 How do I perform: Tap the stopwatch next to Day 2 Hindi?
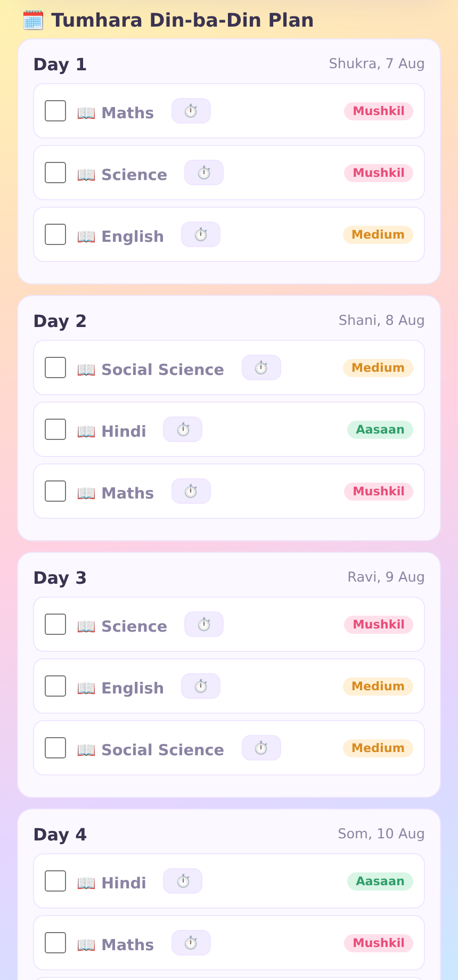183,429
